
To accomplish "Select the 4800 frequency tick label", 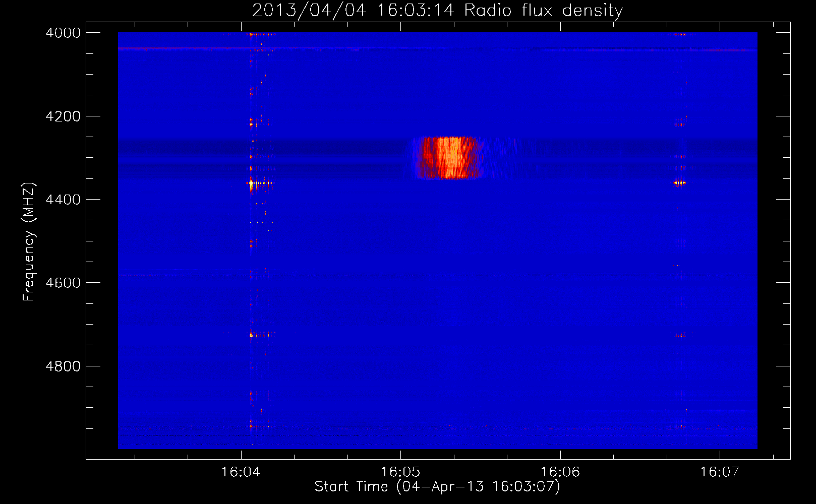I will pyautogui.click(x=63, y=366).
